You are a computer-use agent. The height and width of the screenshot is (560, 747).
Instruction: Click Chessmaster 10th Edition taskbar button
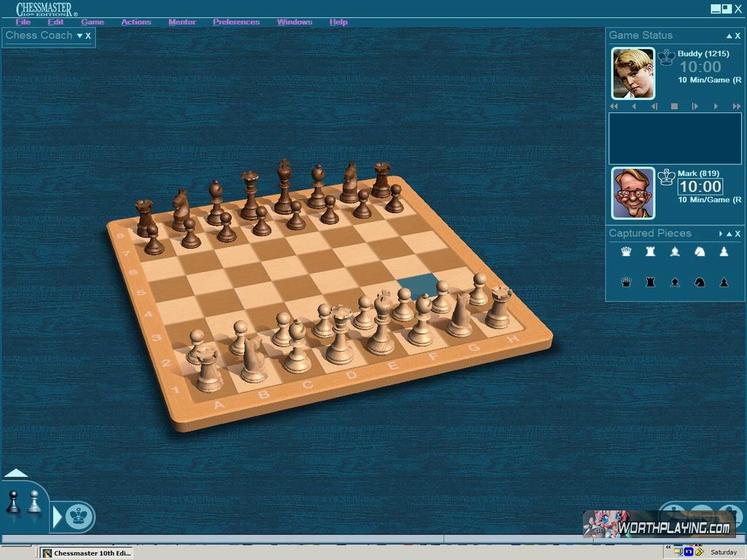tap(86, 553)
